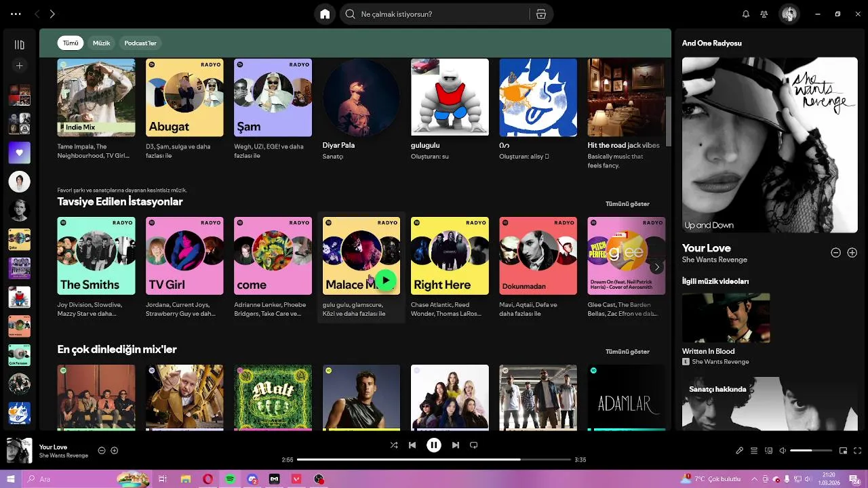The image size is (868, 488).
Task: Open the Right Here radio card
Action: (x=450, y=268)
